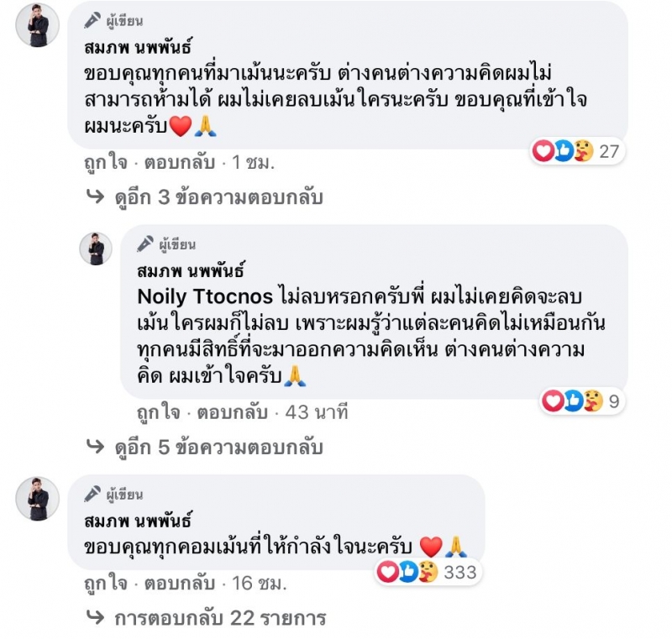Screen dimensions: 672x639
Task: Click the profile avatar on the first comment
Action: click(x=38, y=24)
